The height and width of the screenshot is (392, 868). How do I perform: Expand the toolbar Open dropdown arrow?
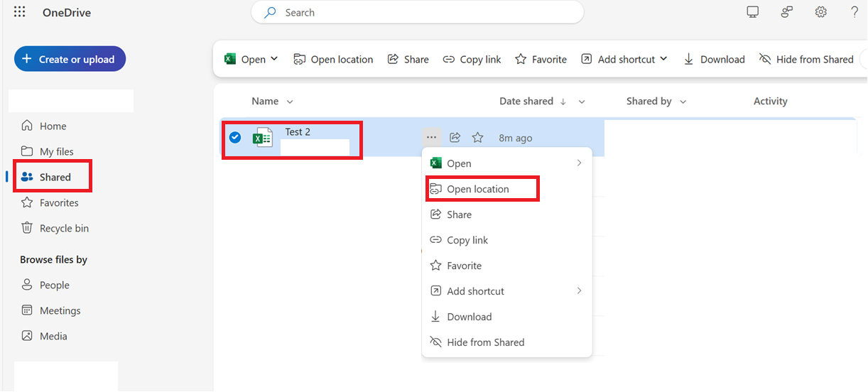pyautogui.click(x=275, y=59)
